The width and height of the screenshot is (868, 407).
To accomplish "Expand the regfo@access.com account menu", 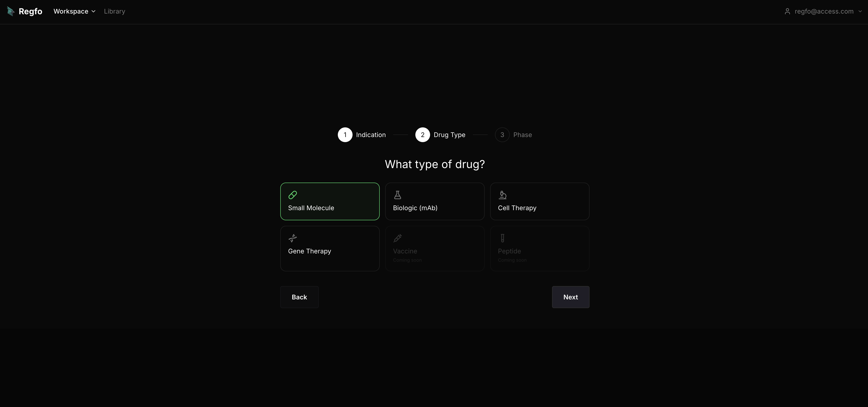I will pos(824,11).
